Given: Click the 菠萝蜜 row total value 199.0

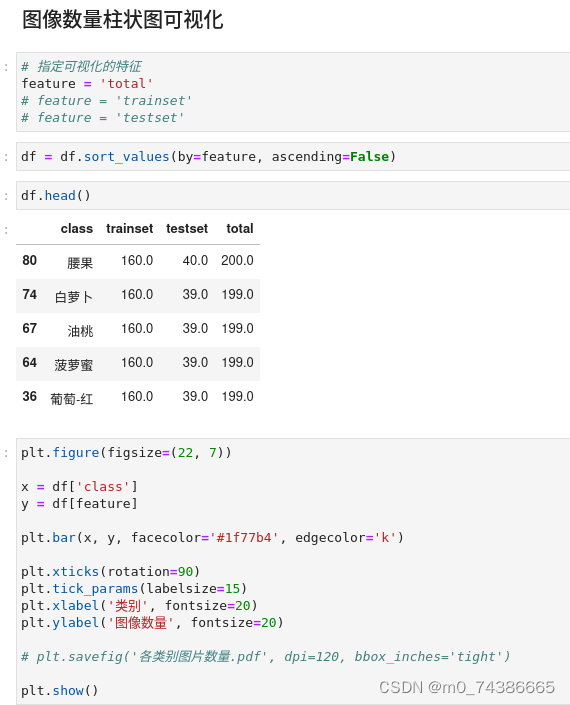Looking at the screenshot, I should (x=237, y=362).
